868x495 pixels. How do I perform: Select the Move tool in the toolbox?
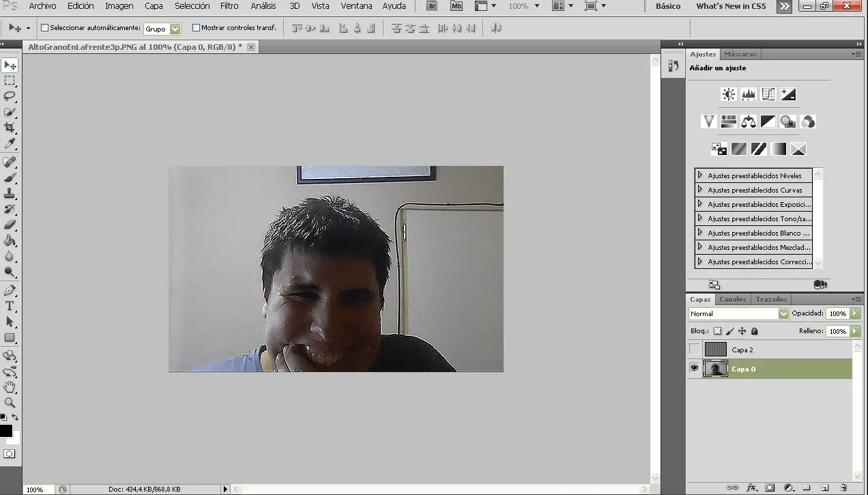click(10, 66)
